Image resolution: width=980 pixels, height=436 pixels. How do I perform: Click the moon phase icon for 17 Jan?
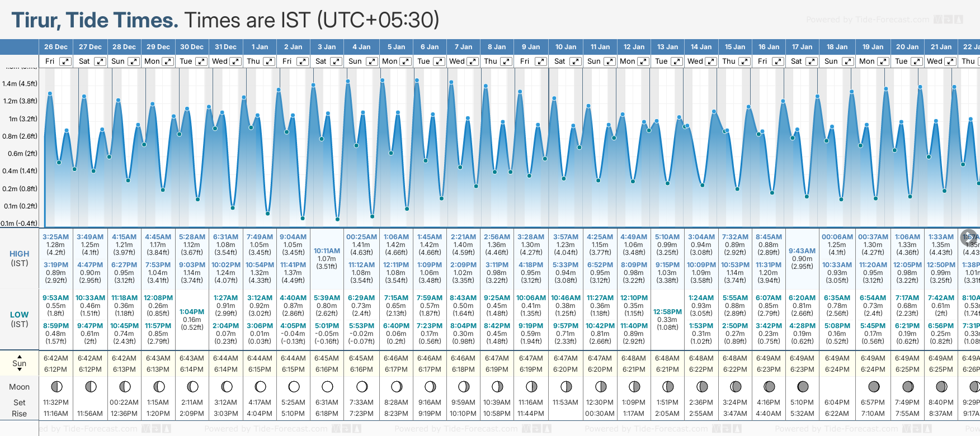pyautogui.click(x=803, y=386)
